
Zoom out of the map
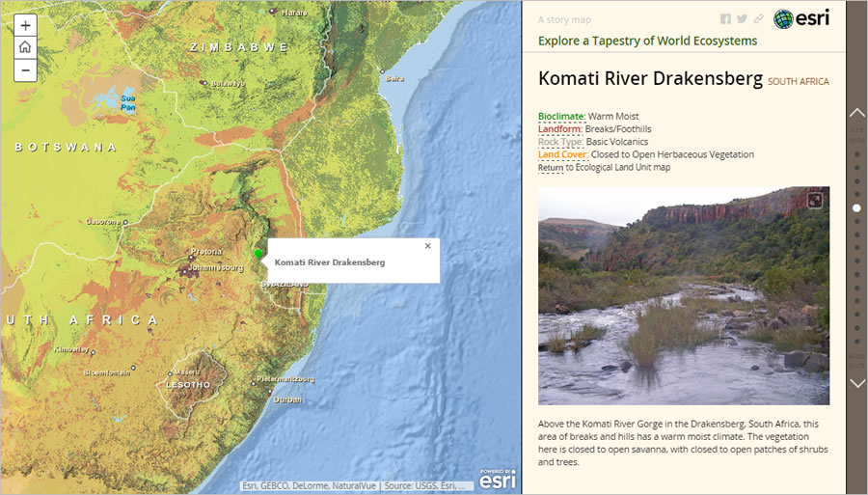[x=25, y=69]
